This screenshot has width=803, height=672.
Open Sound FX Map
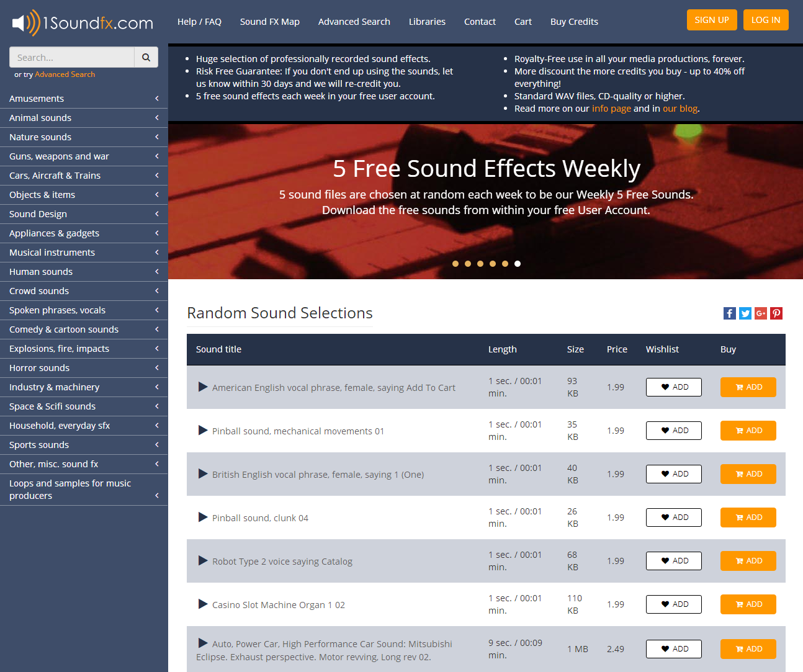pyautogui.click(x=270, y=22)
